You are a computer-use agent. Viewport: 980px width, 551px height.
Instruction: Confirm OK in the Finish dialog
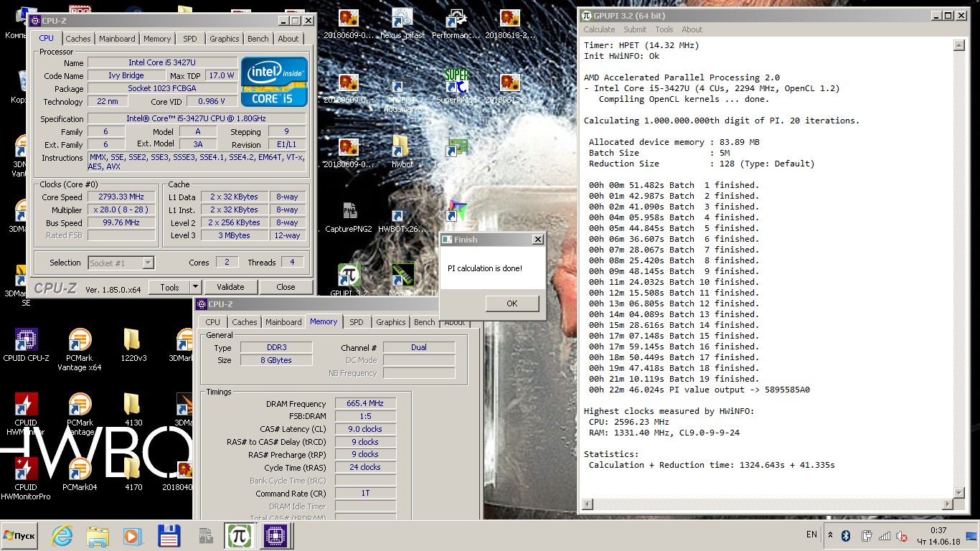pyautogui.click(x=512, y=303)
